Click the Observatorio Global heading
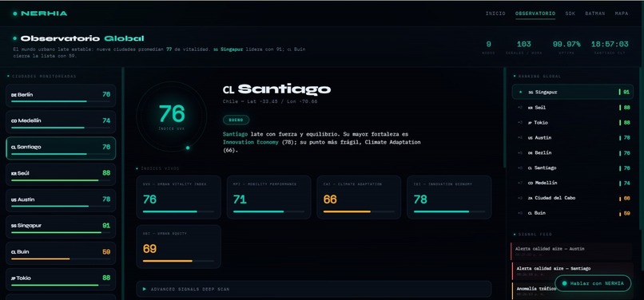Image resolution: width=644 pixels, height=300 pixels. click(x=82, y=38)
